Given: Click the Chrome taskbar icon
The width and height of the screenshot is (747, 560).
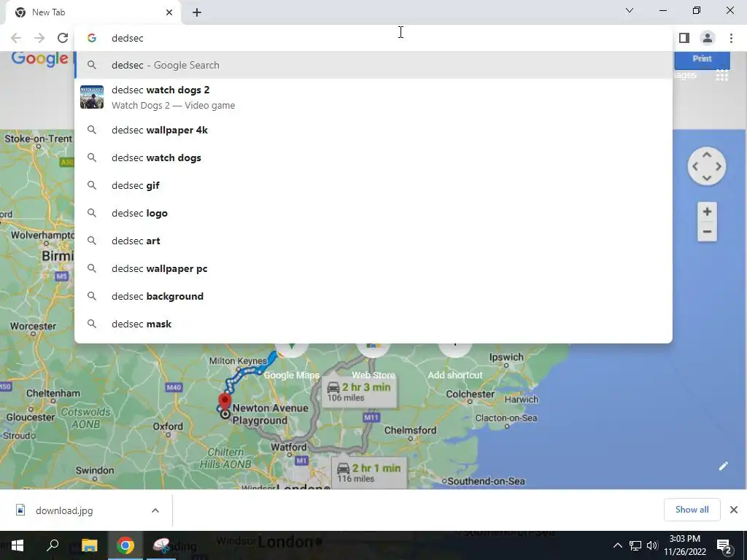Looking at the screenshot, I should point(125,545).
